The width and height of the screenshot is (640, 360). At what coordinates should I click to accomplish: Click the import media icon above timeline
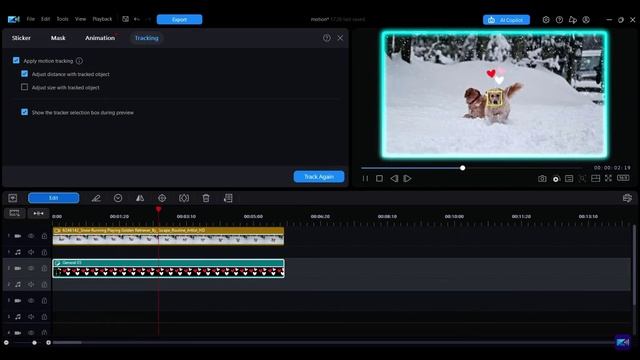pyautogui.click(x=13, y=198)
